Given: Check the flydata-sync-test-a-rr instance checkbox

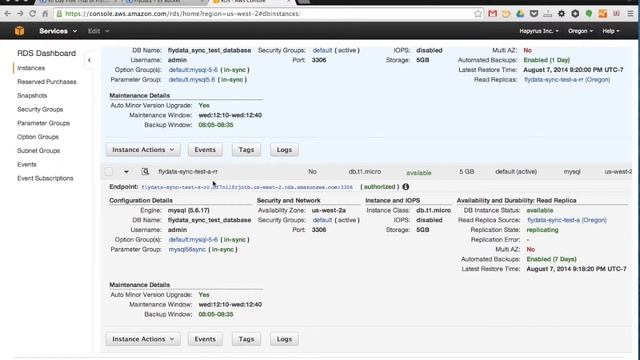Looking at the screenshot, I should pos(109,172).
